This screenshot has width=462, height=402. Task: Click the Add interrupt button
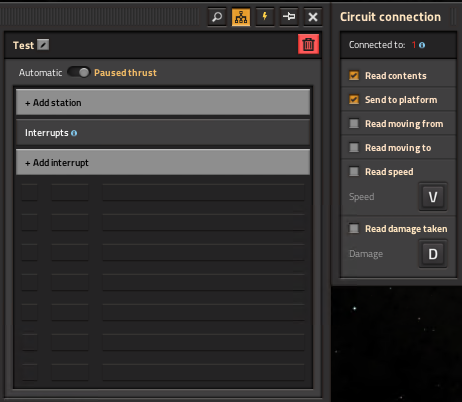(x=163, y=162)
